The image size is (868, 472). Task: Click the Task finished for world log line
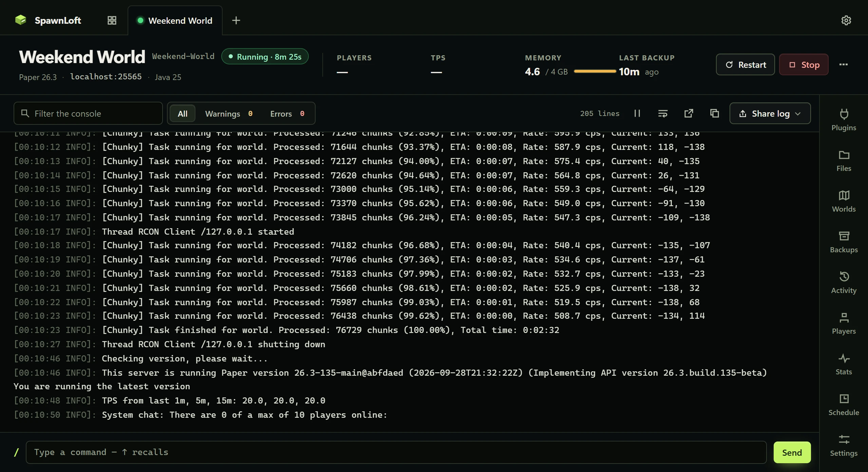tap(286, 330)
